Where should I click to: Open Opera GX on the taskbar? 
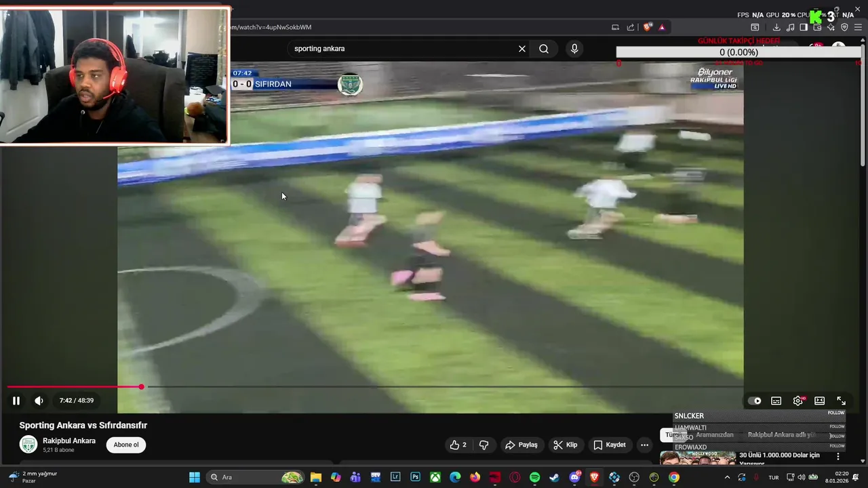(515, 477)
